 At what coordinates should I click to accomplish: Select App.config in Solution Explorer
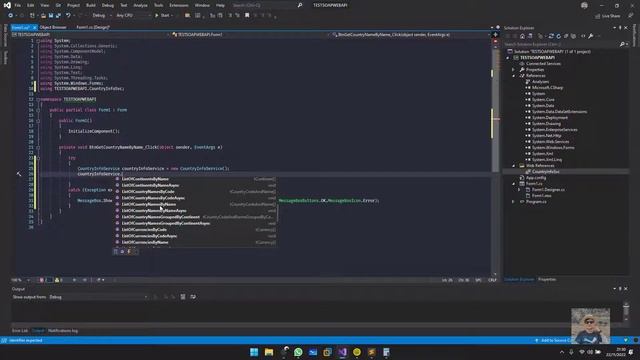pyautogui.click(x=536, y=178)
